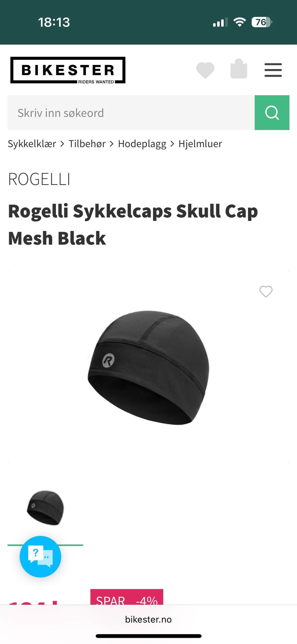Open the main product image of cap
Screen dimensions: 297x644
(x=148, y=367)
